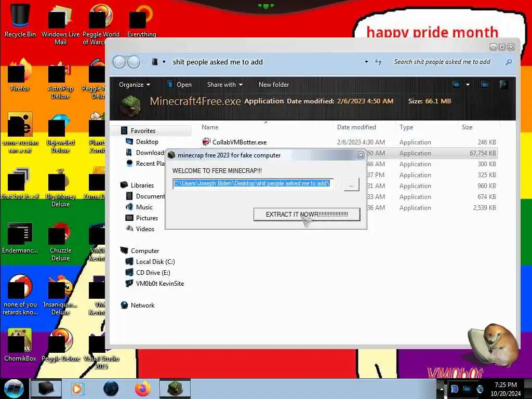532x399 pixels.
Task: Open the Firefox desktop shortcut
Action: [20, 75]
